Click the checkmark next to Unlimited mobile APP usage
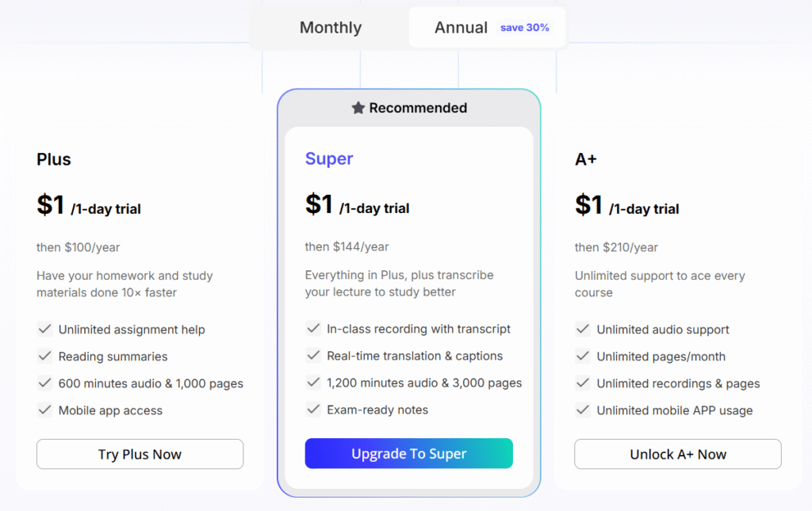 pos(582,410)
